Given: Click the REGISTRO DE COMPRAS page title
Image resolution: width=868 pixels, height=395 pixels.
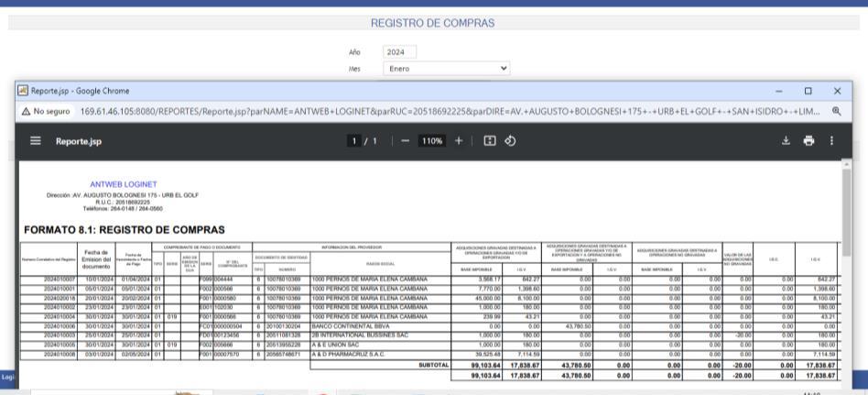Looking at the screenshot, I should tap(433, 23).
